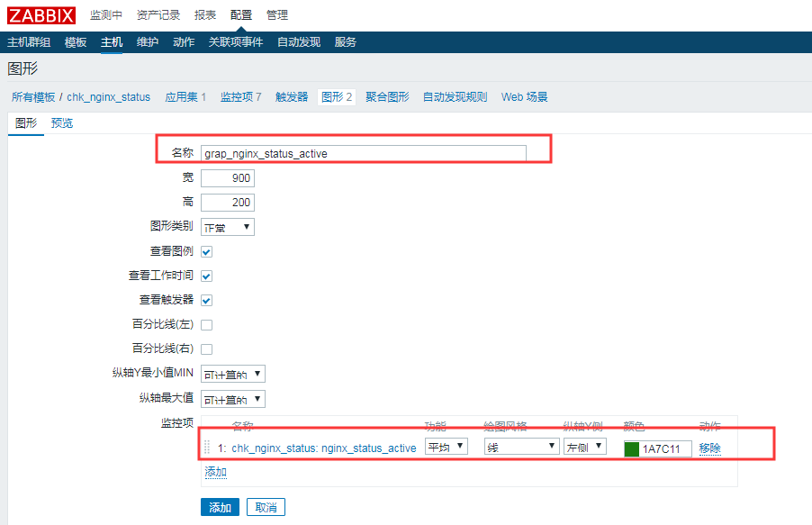The height and width of the screenshot is (525, 812).
Task: Open the 图形 2 link
Action: point(337,97)
